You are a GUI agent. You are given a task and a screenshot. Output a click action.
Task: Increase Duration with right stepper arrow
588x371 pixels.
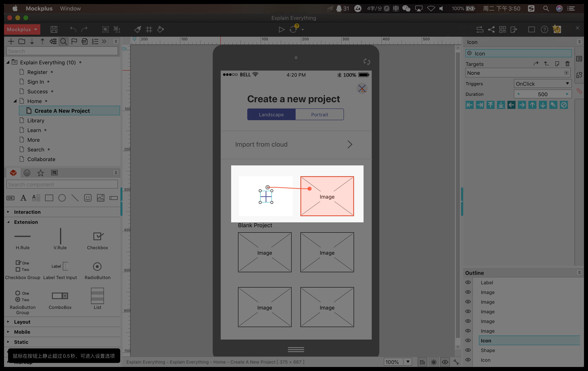(567, 94)
